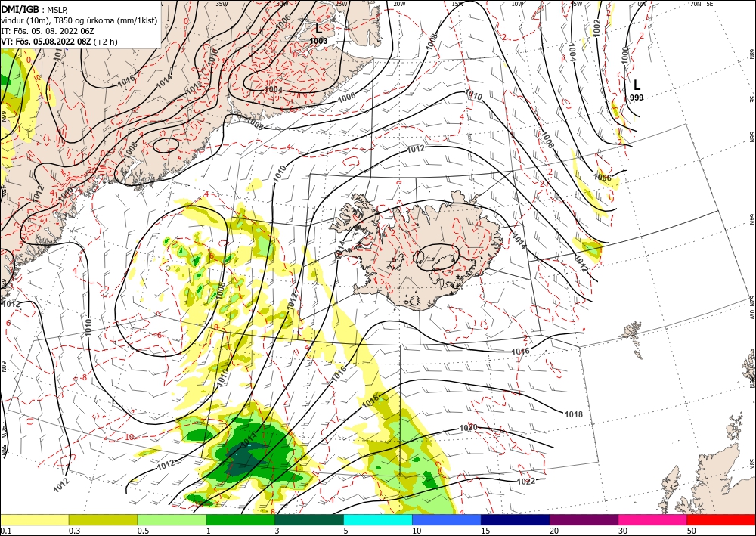Select the green 1–3 legend swatch
Screen dimensions: 756x536
coord(240,519)
